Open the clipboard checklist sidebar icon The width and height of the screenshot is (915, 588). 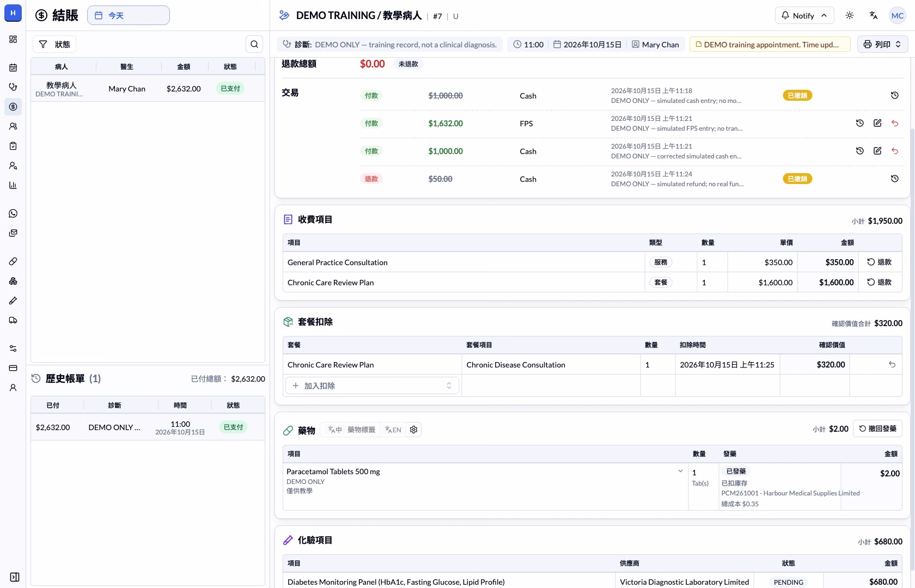[x=13, y=146]
